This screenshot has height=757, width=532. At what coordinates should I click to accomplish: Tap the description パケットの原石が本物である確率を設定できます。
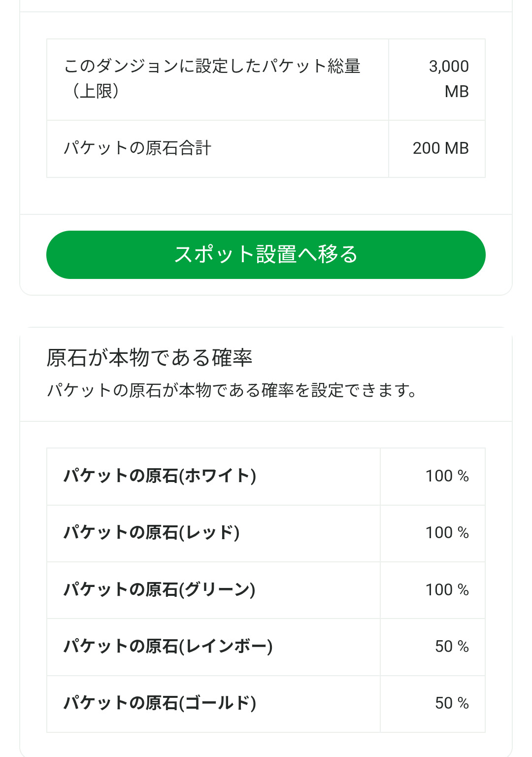coord(232,390)
